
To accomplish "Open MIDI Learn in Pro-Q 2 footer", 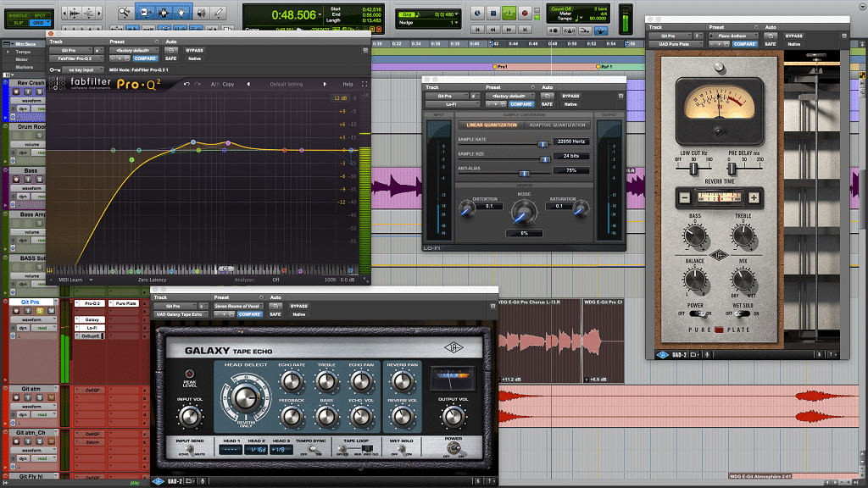I will click(71, 280).
